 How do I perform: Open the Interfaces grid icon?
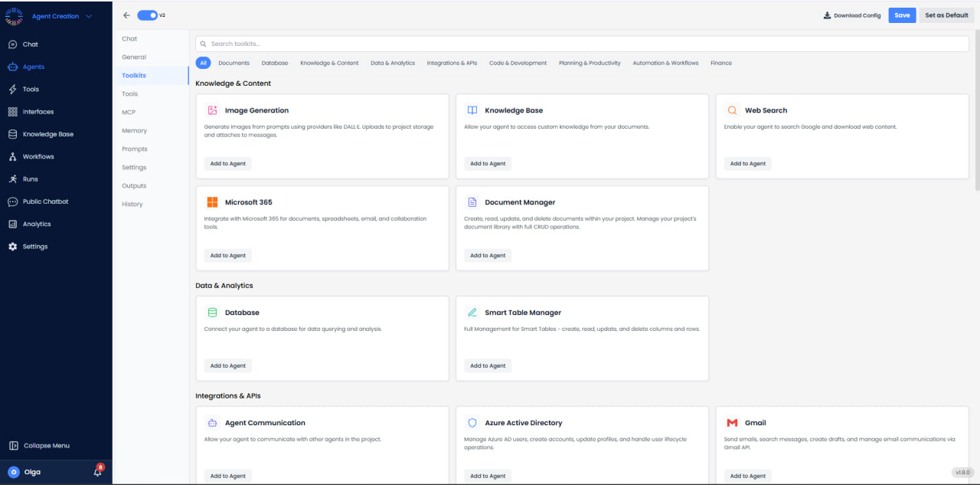[12, 112]
